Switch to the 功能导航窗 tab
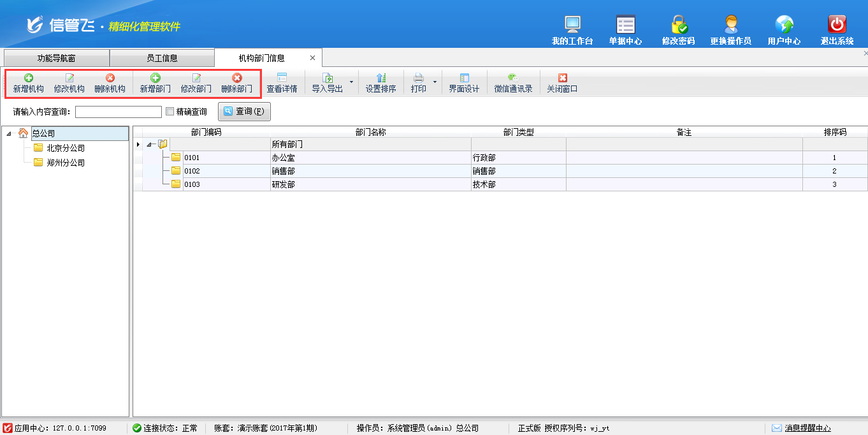Screen dimensions: 868x435 coord(56,58)
